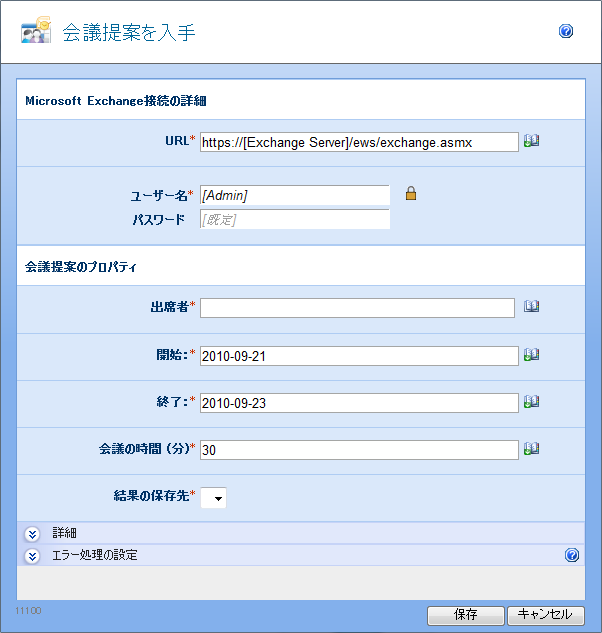The height and width of the screenshot is (633, 602).
Task: Open the lookup icon beside 開始 date field
Action: pyautogui.click(x=531, y=354)
